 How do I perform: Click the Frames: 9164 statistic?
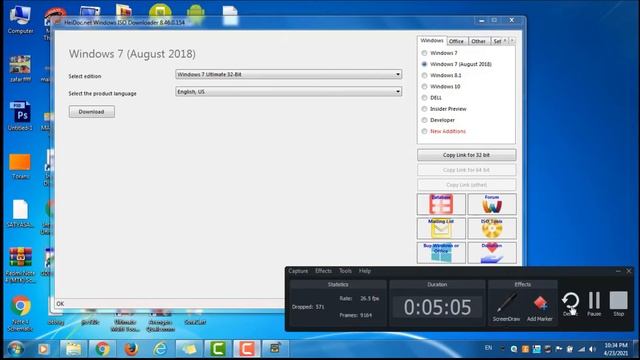click(x=356, y=315)
